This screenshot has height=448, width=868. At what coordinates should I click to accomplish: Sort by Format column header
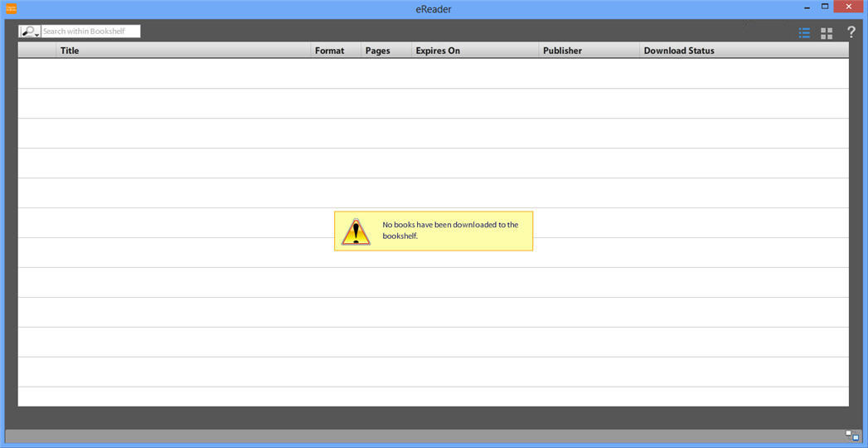(336, 51)
